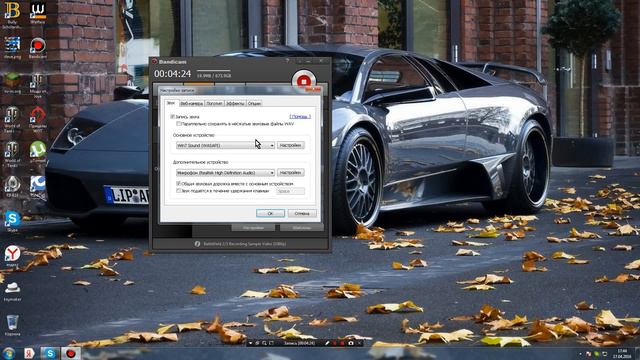Image resolution: width=640 pixels, height=360 pixels.
Task: Open the Опции tab
Action: 254,104
